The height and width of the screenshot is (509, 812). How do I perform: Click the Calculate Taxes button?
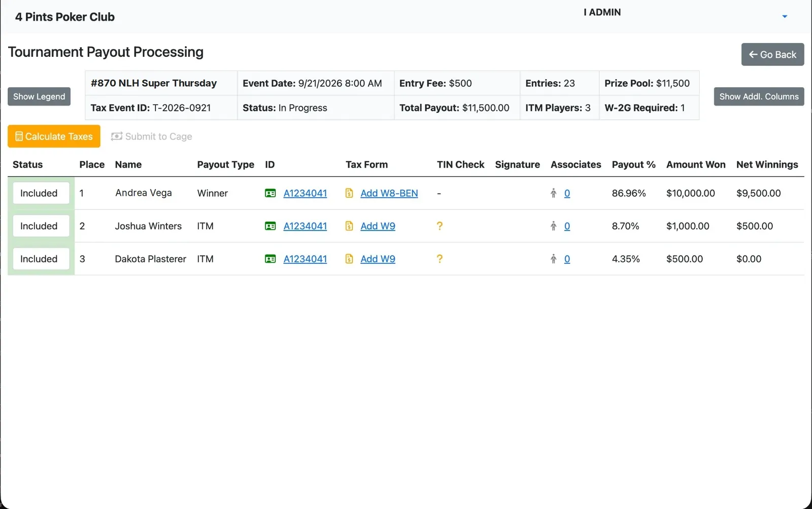pyautogui.click(x=54, y=137)
